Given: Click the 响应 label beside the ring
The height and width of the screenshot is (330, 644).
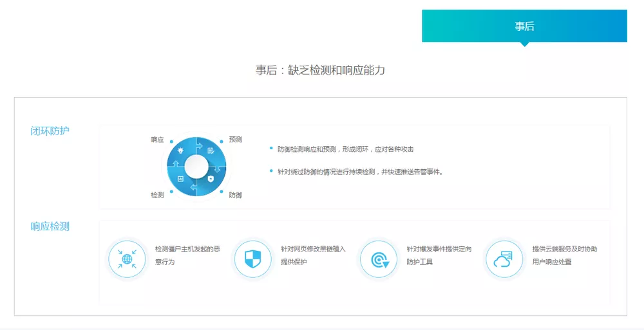Looking at the screenshot, I should (157, 140).
